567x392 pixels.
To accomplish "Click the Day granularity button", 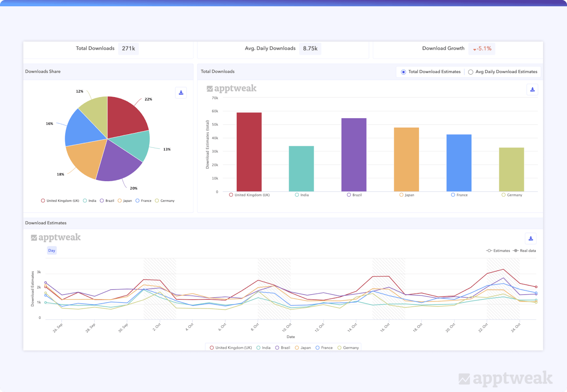I will point(52,250).
